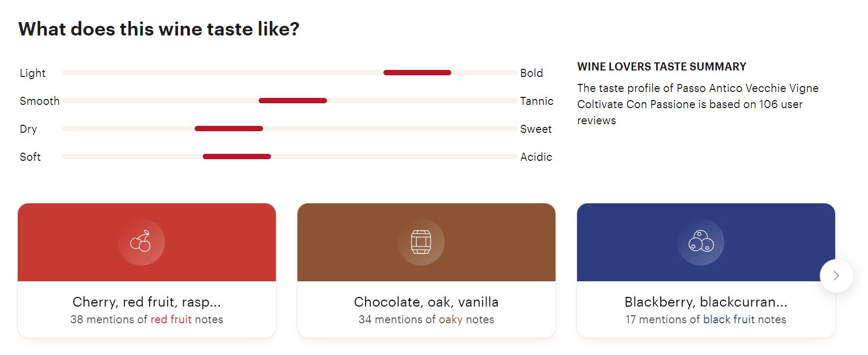Click the blackberry cluster icon
This screenshot has height=355, width=868.
click(701, 242)
